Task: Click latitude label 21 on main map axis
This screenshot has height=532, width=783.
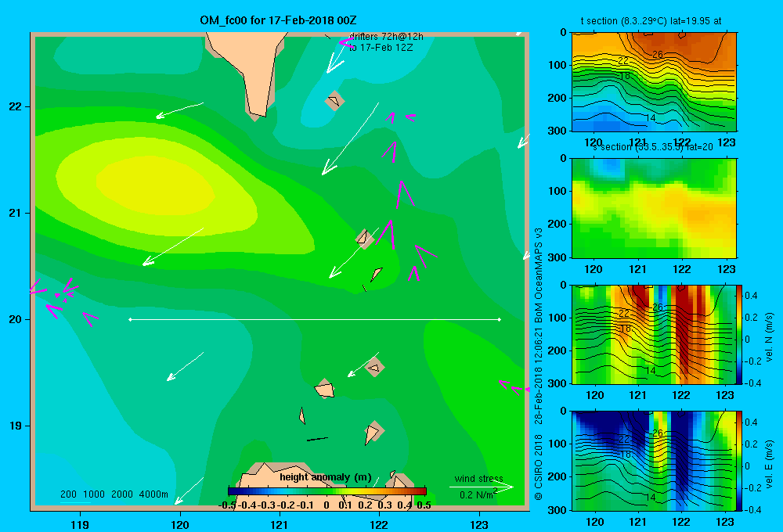Action: 16,213
